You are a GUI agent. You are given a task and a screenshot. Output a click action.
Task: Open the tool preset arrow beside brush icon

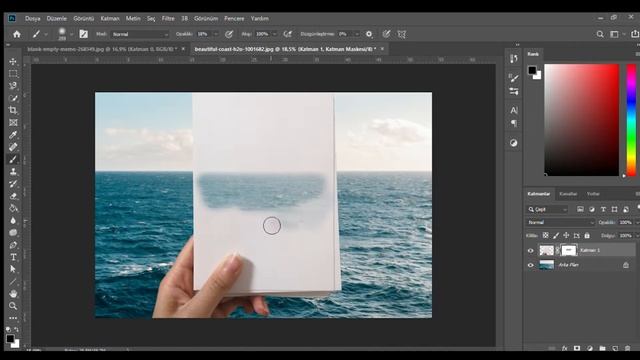coord(46,34)
